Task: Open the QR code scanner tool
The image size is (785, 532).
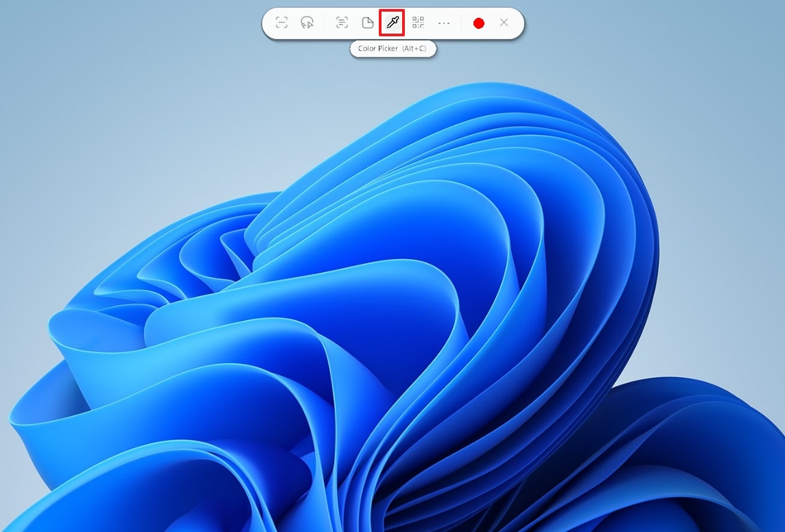Action: 418,23
